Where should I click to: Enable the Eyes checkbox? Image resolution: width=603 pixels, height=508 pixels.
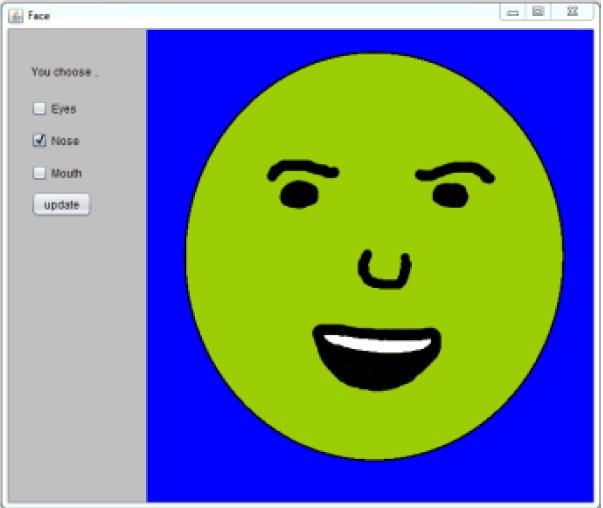[40, 109]
